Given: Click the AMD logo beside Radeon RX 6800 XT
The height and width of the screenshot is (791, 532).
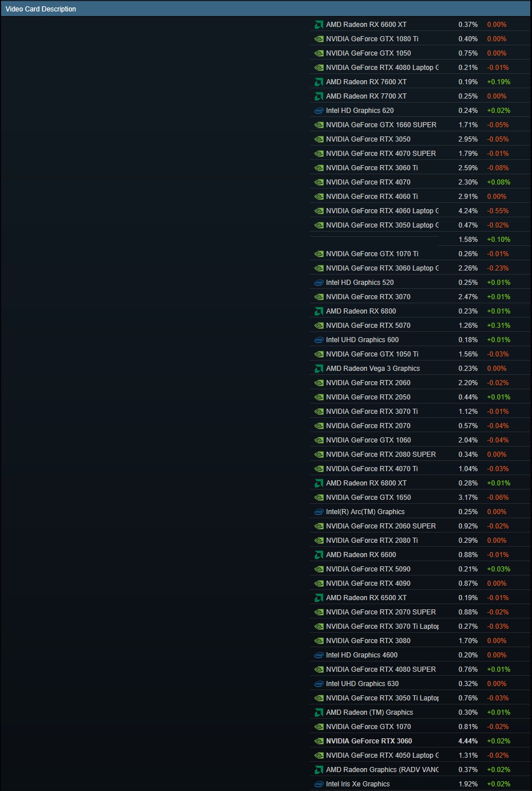Looking at the screenshot, I should click(x=319, y=483).
